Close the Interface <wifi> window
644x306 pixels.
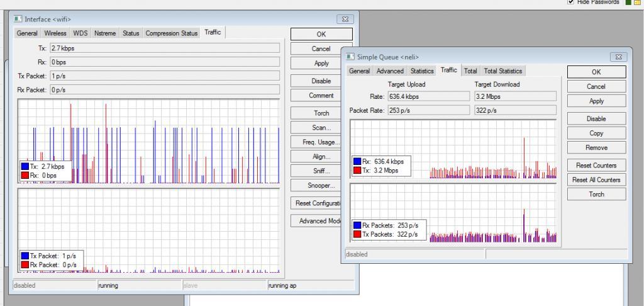[345, 20]
